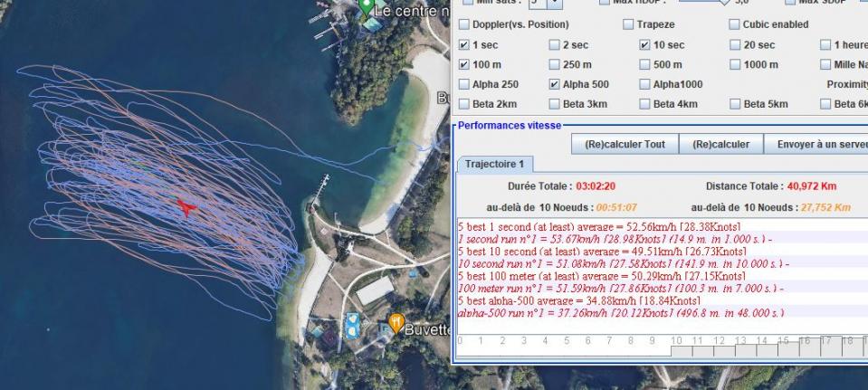Click the orange Buvette restaurant marker
The height and width of the screenshot is (390, 868).
(396, 322)
